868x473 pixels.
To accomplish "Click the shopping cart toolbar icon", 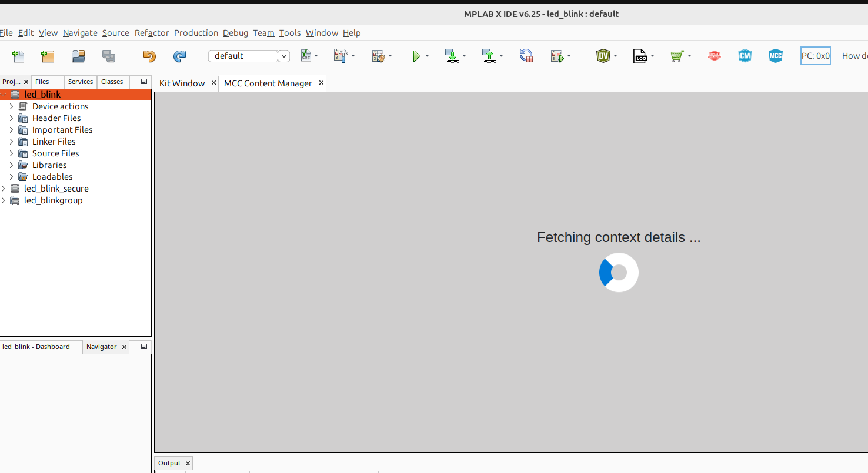I will [x=677, y=56].
